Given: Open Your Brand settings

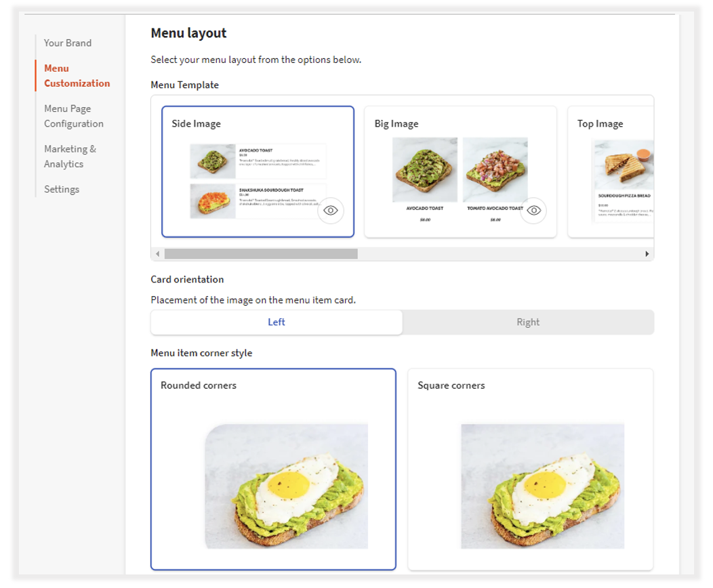Looking at the screenshot, I should [x=68, y=43].
